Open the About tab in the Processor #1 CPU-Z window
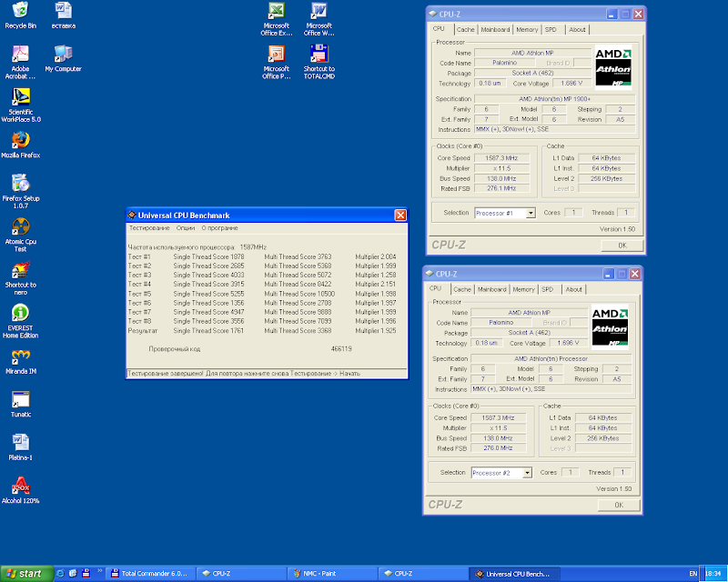The height and width of the screenshot is (582, 728). (577, 30)
